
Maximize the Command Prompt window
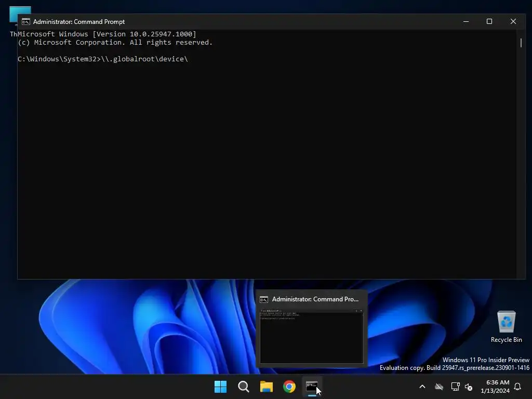(x=489, y=21)
